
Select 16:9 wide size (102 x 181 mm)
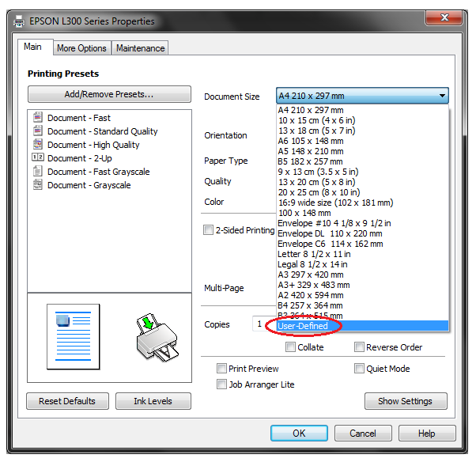(x=362, y=203)
